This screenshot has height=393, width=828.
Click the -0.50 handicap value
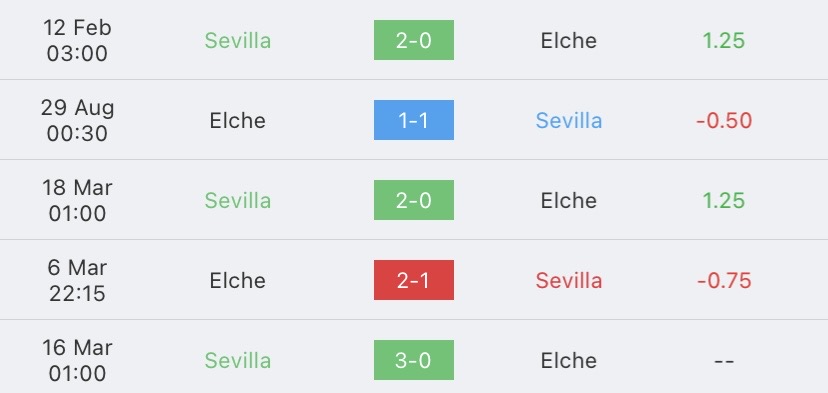(x=723, y=120)
